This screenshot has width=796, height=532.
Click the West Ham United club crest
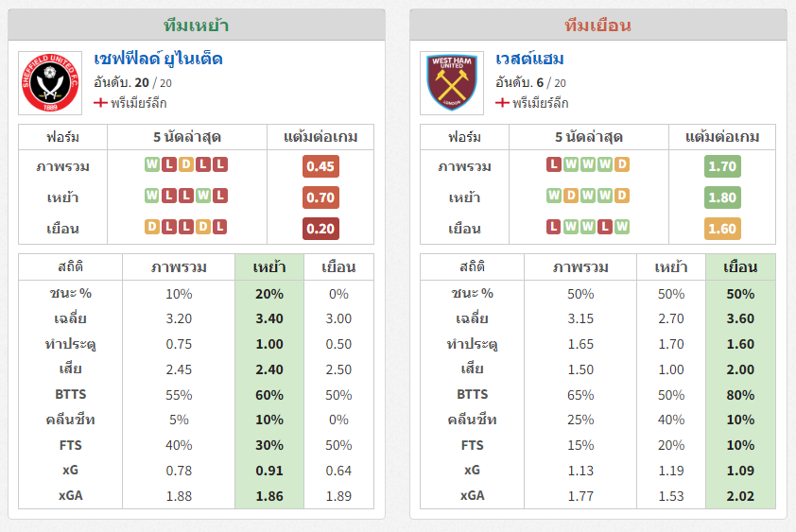pyautogui.click(x=451, y=83)
